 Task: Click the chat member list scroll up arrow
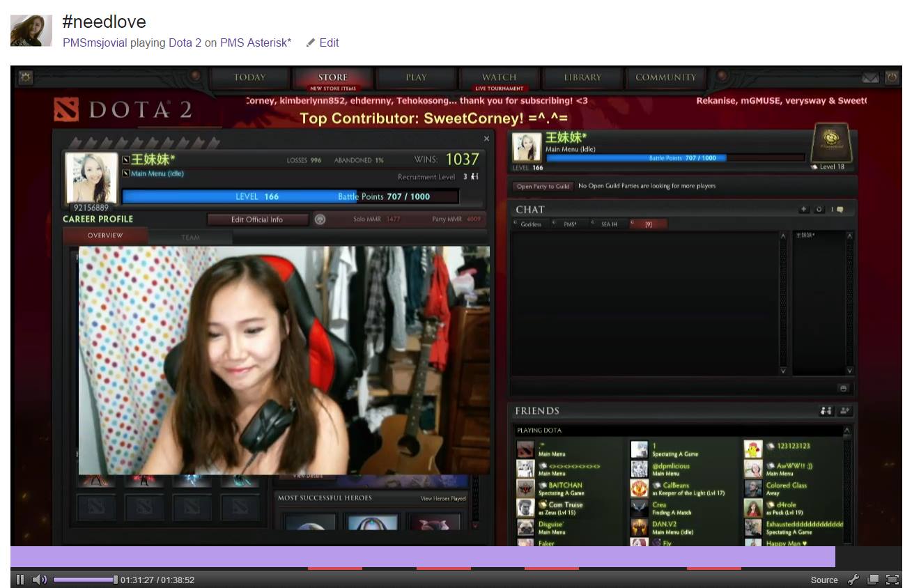point(850,237)
